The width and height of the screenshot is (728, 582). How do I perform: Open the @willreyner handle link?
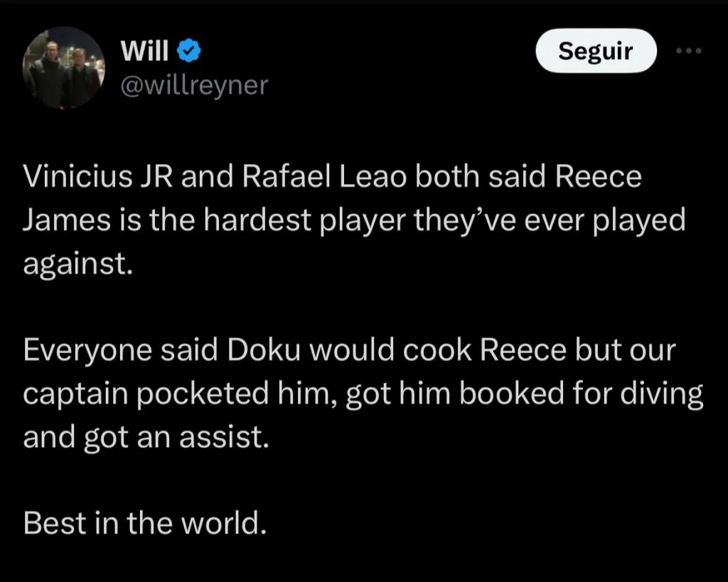194,85
